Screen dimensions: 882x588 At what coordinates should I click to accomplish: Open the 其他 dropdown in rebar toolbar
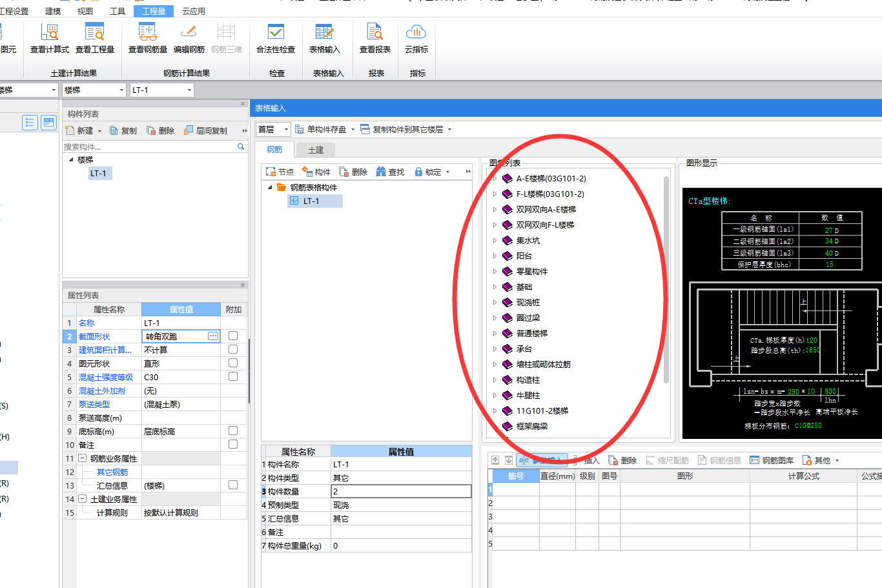click(821, 460)
